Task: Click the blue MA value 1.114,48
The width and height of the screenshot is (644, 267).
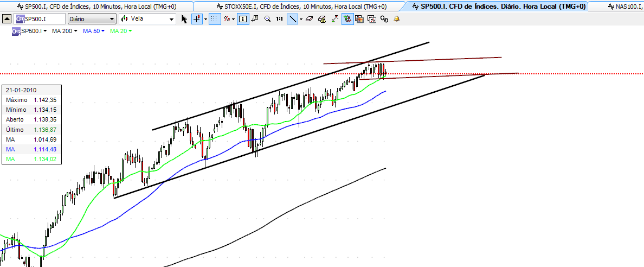Action: coord(45,149)
